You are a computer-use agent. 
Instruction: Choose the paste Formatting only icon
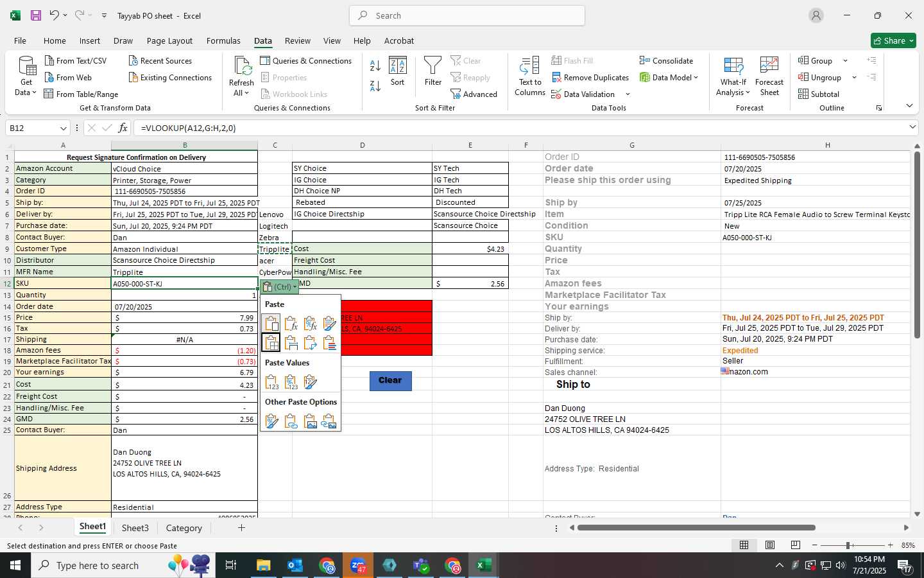(271, 421)
